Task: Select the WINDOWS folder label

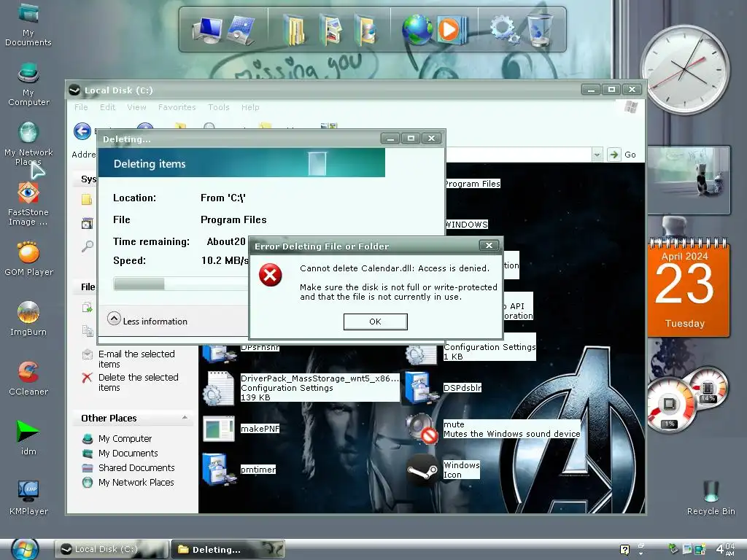Action: pos(466,225)
